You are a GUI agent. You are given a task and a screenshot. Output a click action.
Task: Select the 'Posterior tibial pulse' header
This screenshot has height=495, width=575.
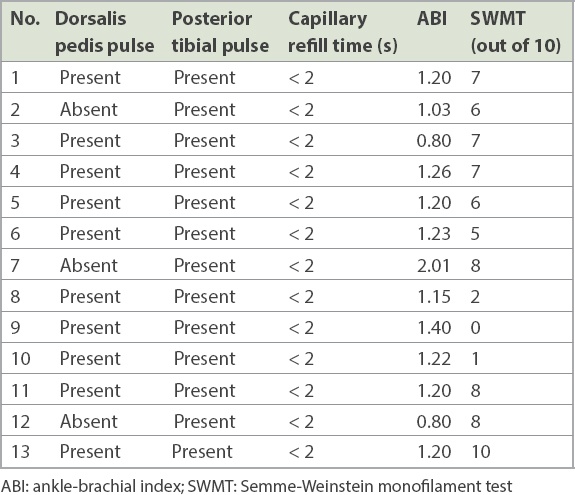coord(220,32)
